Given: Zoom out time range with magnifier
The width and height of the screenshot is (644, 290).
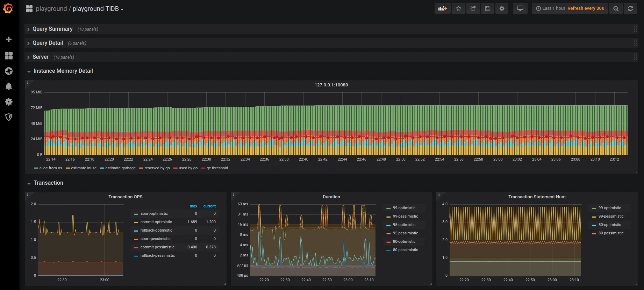Looking at the screenshot, I should 616,8.
